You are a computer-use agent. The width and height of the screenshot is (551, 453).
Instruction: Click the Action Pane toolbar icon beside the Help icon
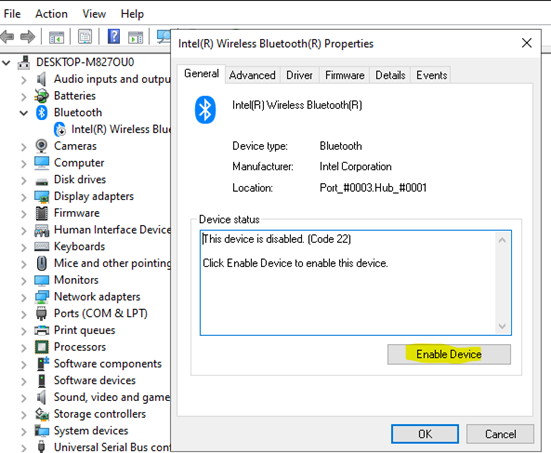(135, 37)
